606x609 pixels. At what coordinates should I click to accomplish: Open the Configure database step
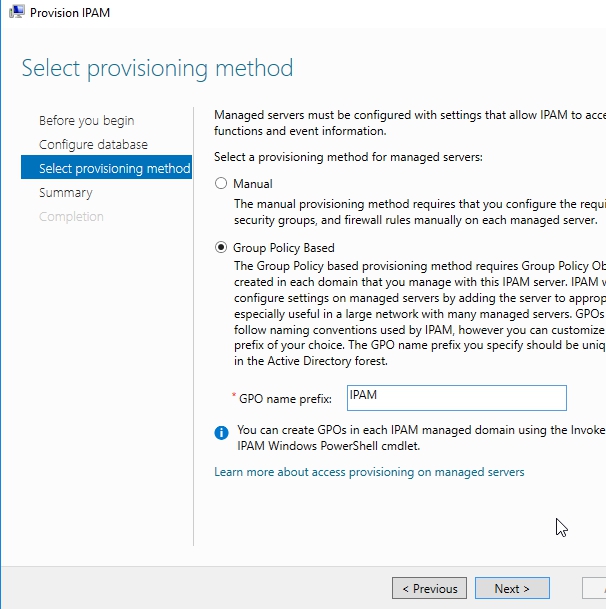pos(93,145)
